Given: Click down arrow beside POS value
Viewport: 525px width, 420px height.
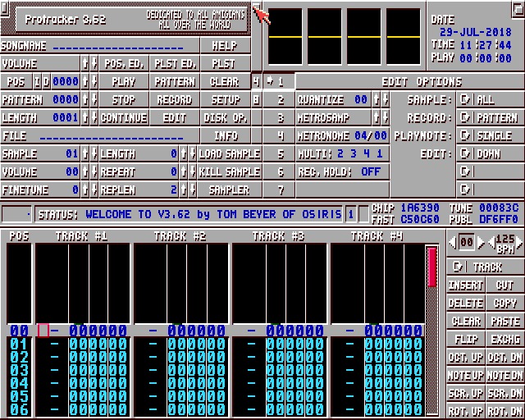Looking at the screenshot, I should 94,82.
